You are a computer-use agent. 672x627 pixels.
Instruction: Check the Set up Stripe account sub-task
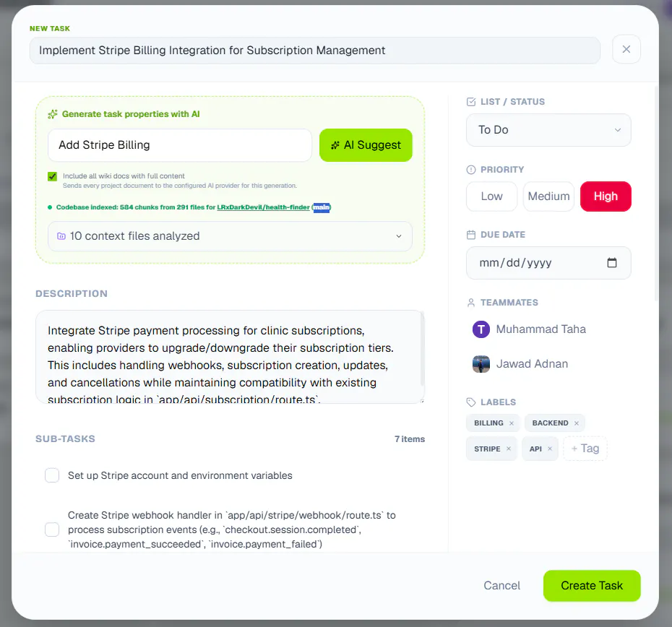52,475
